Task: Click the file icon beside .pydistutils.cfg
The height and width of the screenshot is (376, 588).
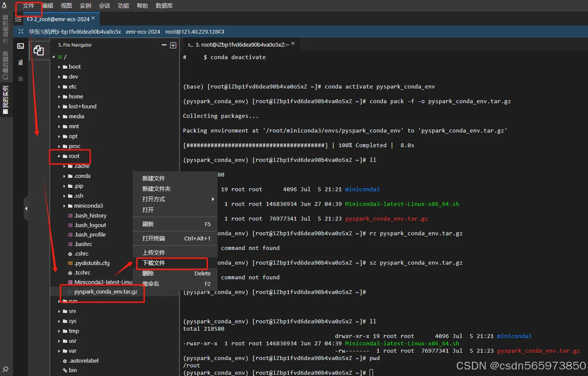Action: point(70,263)
